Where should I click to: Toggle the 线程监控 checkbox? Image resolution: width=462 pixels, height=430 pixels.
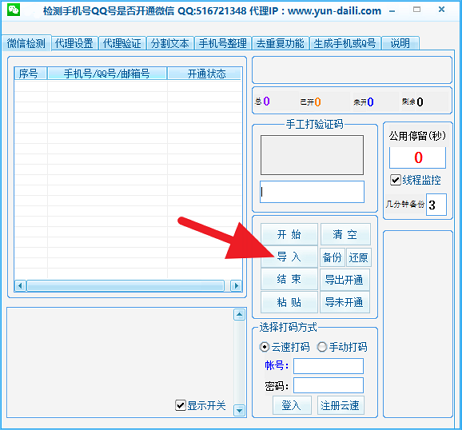pos(395,180)
